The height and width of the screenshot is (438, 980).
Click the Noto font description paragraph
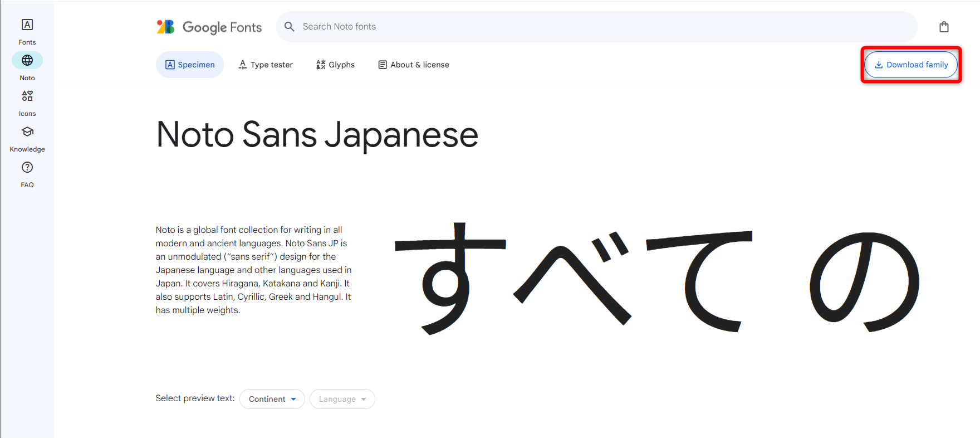click(x=254, y=270)
